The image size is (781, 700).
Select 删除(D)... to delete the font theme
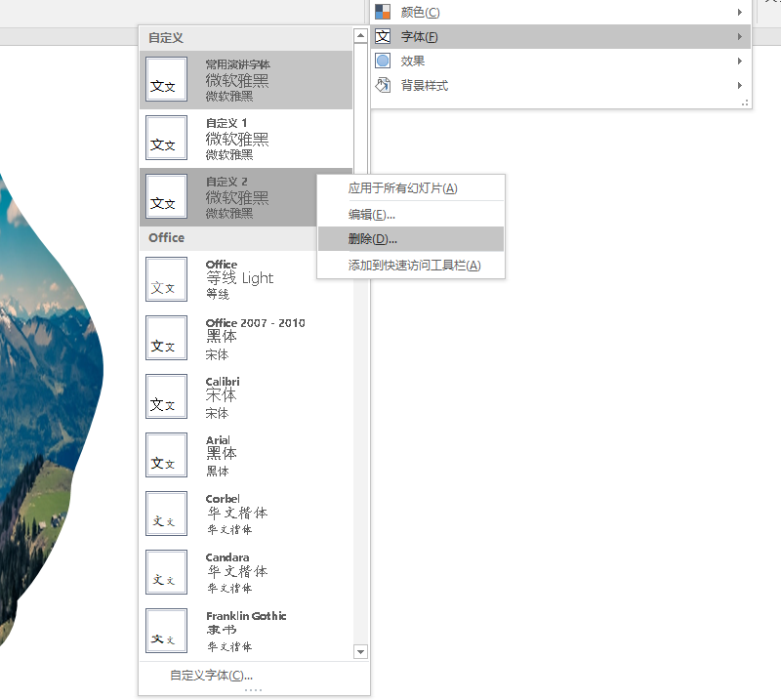411,239
